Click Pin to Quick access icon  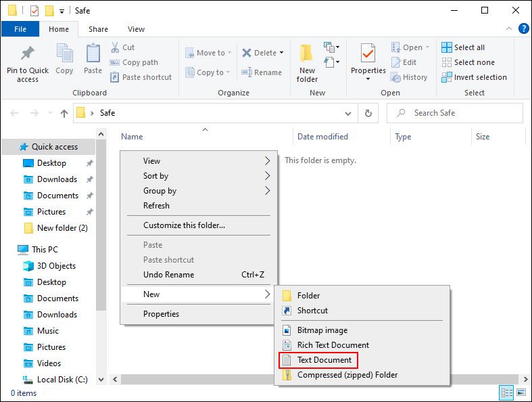[x=28, y=53]
